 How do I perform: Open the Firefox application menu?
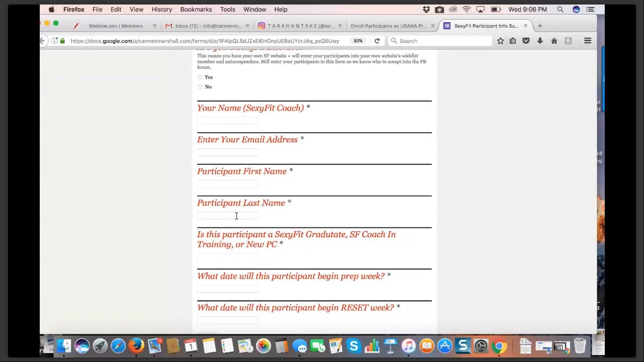point(74,10)
